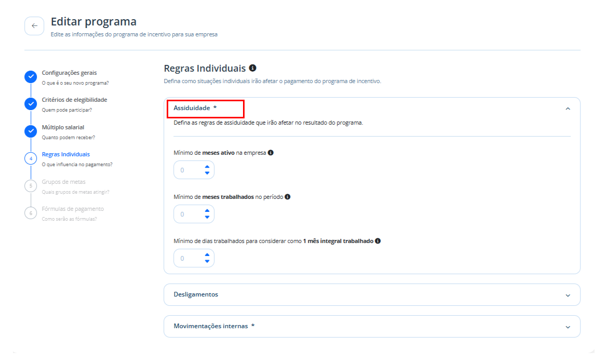Decrease the meses trabalhados value with down arrow
607x364 pixels.
click(207, 217)
